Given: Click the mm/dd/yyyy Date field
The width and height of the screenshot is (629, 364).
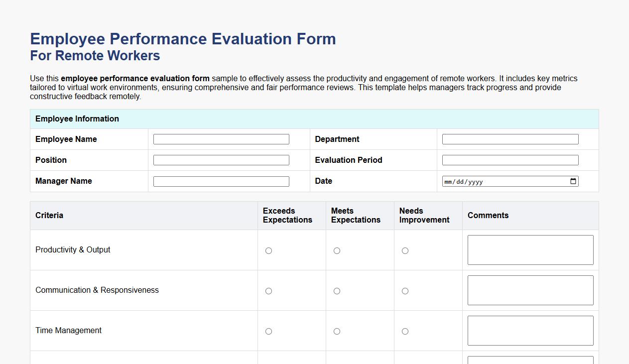Looking at the screenshot, I should tap(498, 181).
